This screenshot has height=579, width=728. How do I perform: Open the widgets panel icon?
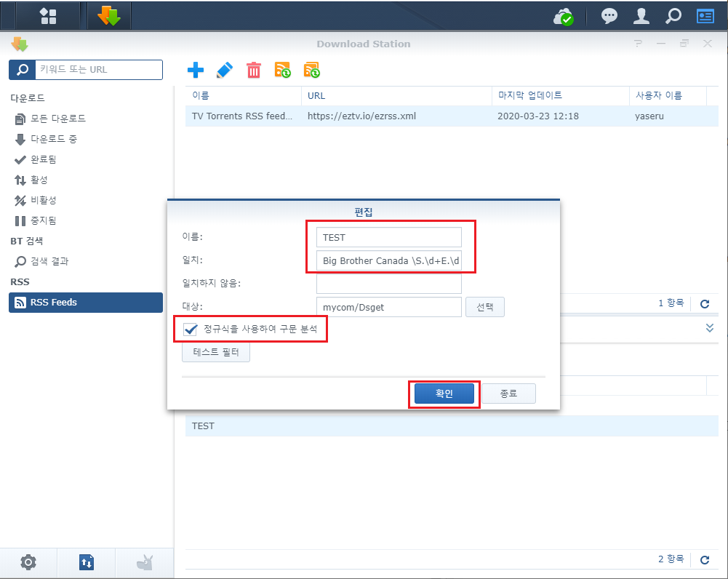pyautogui.click(x=705, y=16)
